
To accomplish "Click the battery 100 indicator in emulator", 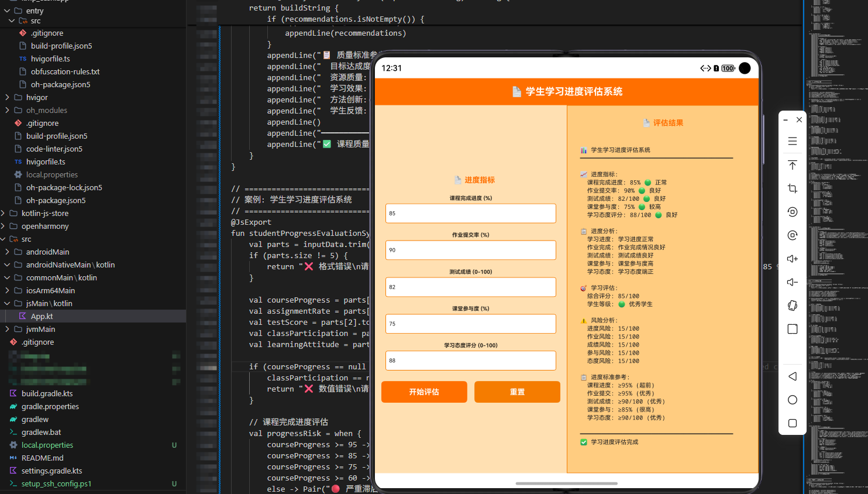I will (x=728, y=68).
